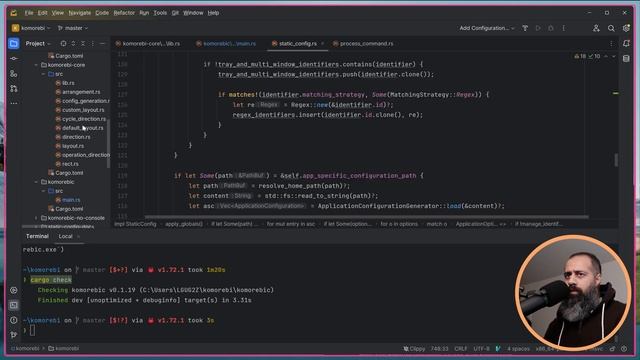This screenshot has width=640, height=360.
Task: Click the Run play icon
Action: coord(538,28)
